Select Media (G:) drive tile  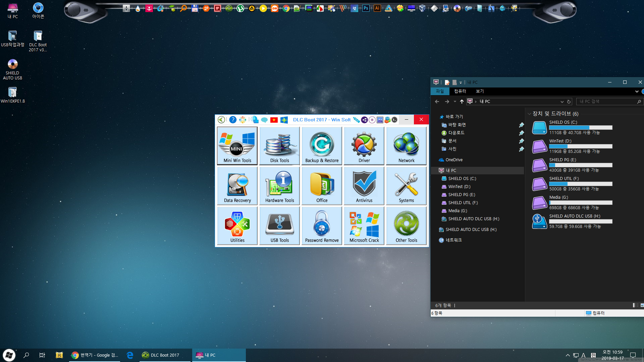click(572, 202)
